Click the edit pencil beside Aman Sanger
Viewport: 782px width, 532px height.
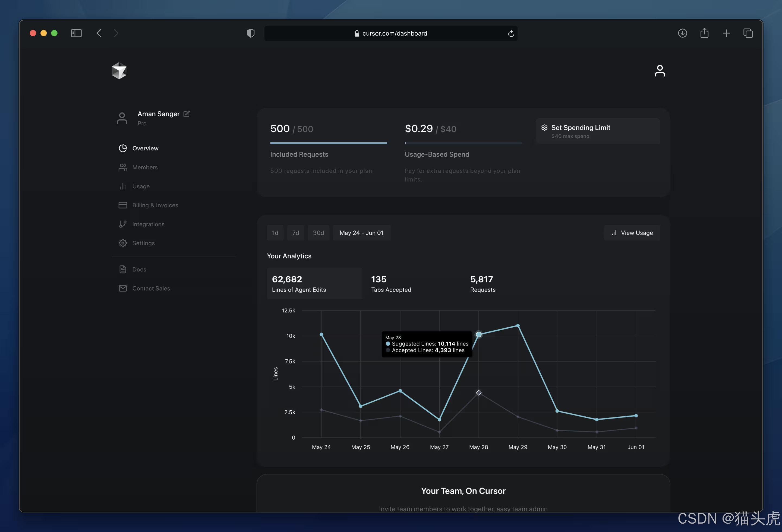pyautogui.click(x=187, y=114)
